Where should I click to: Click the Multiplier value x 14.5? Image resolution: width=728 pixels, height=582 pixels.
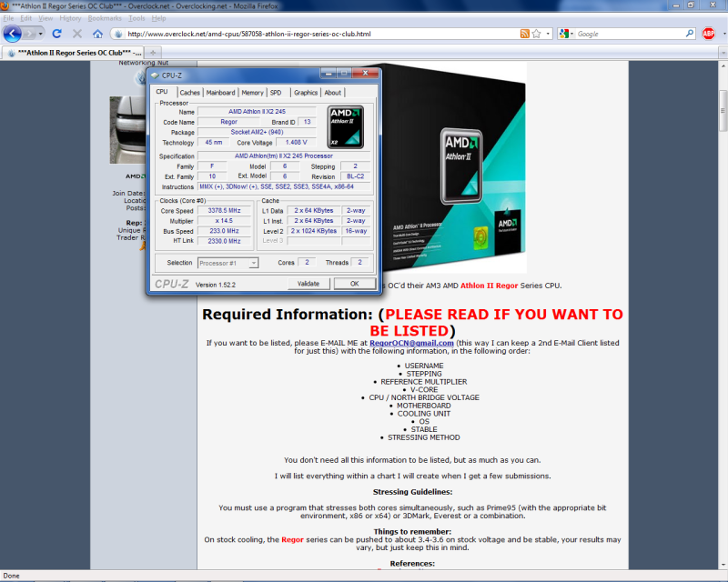[x=224, y=221]
